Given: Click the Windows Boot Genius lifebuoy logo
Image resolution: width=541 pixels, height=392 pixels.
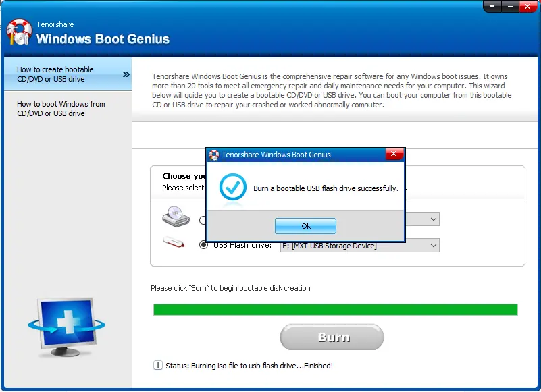Looking at the screenshot, I should click(x=20, y=32).
